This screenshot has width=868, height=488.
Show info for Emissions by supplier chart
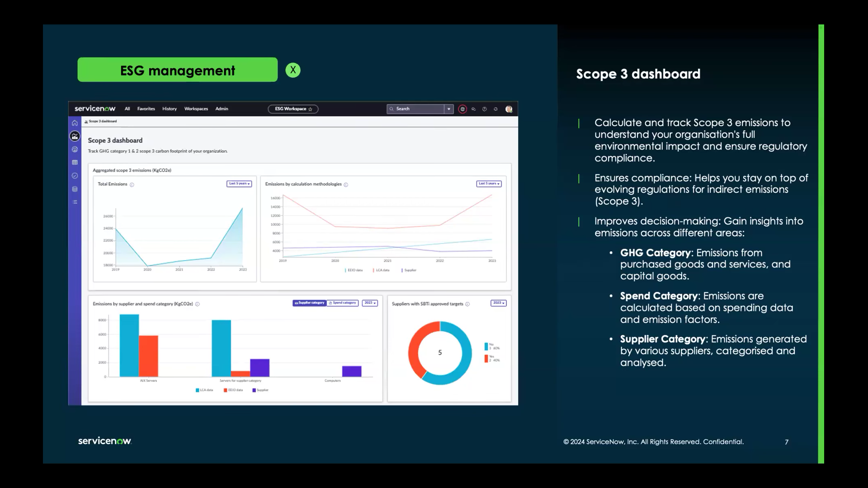coord(197,304)
